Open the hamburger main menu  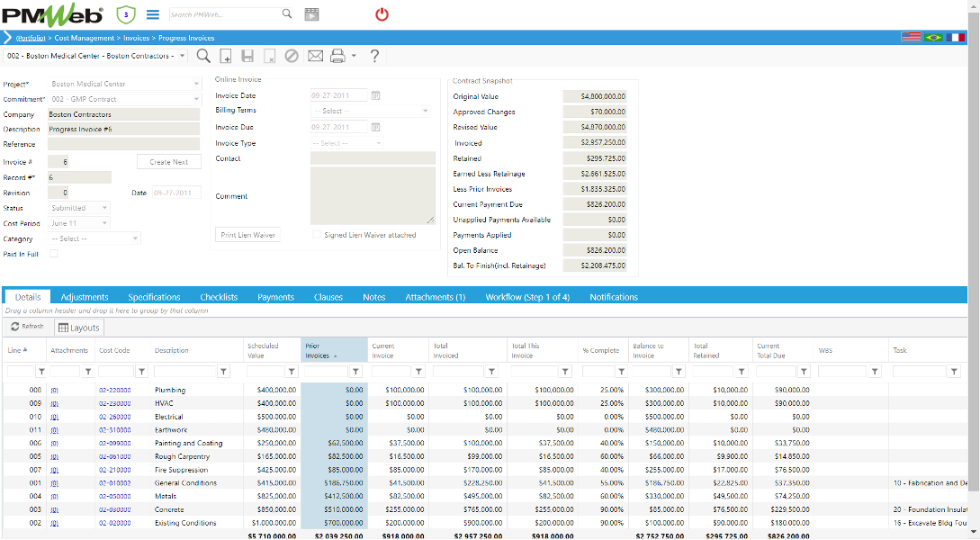pos(152,14)
